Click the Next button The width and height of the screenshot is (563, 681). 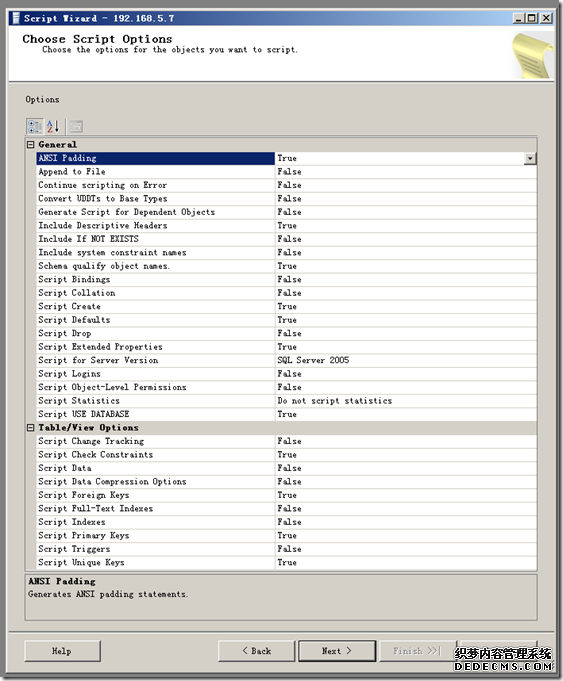(x=337, y=651)
